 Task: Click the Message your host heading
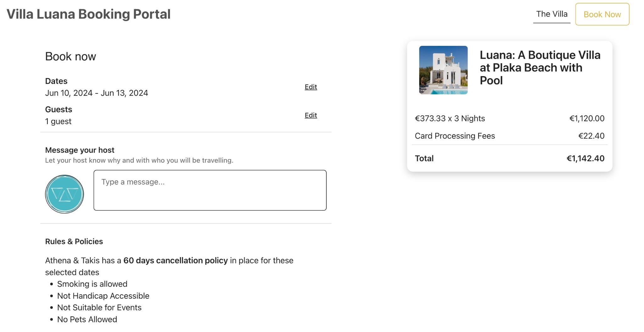pos(80,150)
